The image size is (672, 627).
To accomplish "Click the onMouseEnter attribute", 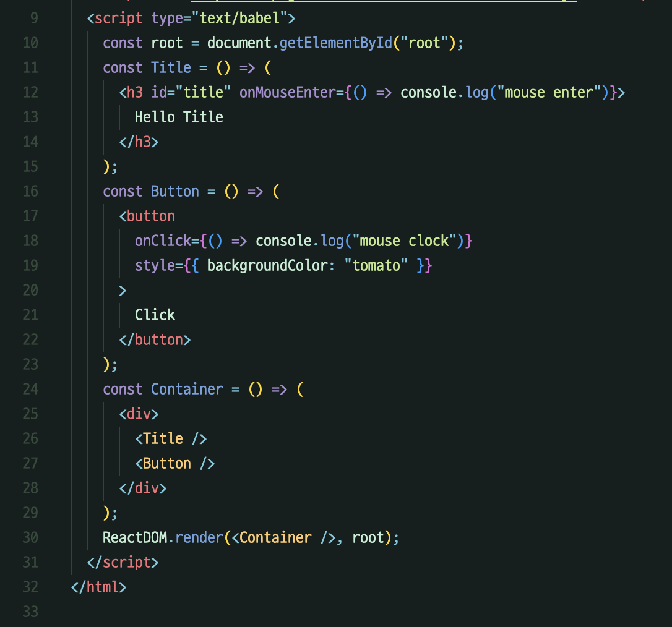I will (x=287, y=93).
